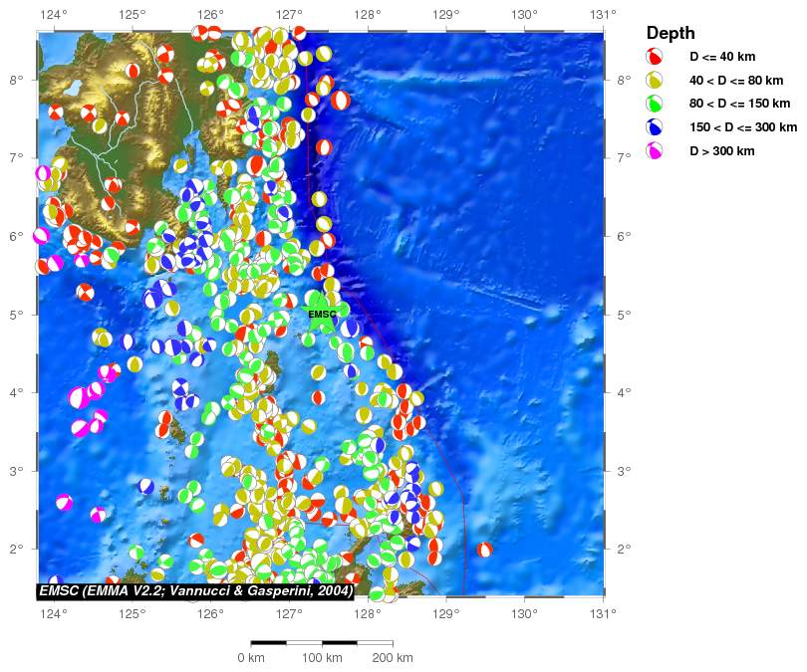807x672 pixels.
Task: Select the yellow 40–80 km legend symbol
Action: pyautogui.click(x=655, y=81)
